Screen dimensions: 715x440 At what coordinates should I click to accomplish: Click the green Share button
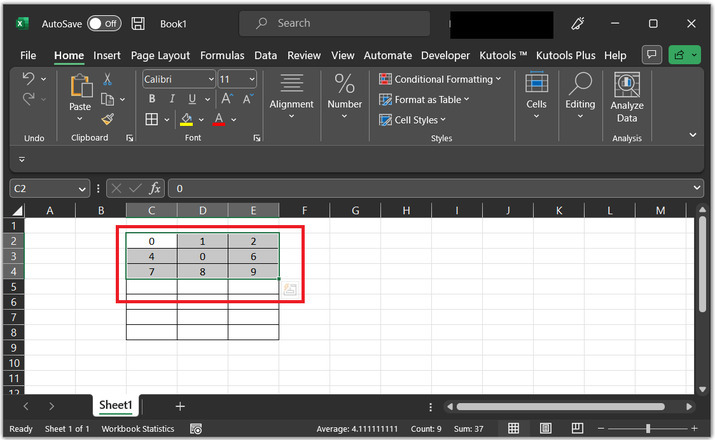(x=684, y=55)
